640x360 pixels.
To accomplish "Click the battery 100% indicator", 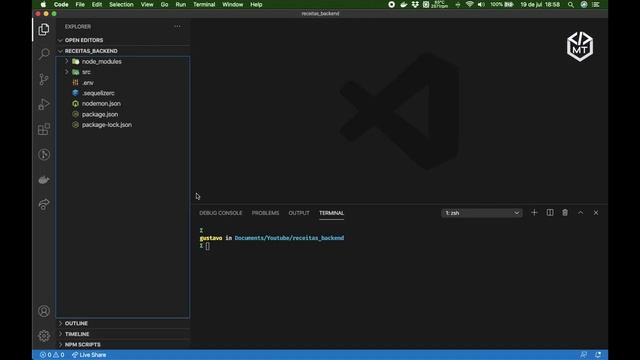I will tap(502, 4).
